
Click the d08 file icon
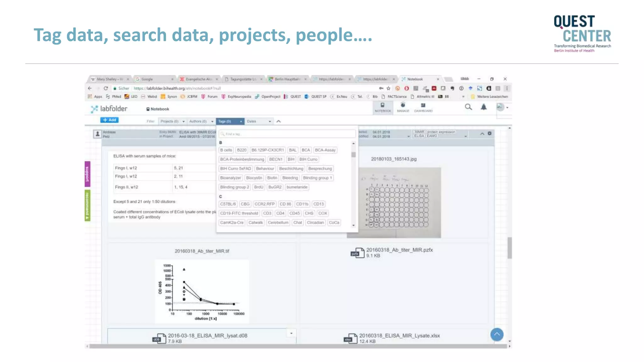[159, 338]
